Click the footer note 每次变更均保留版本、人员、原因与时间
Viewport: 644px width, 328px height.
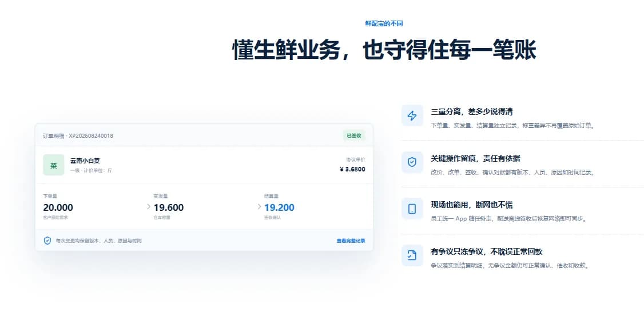(98, 241)
